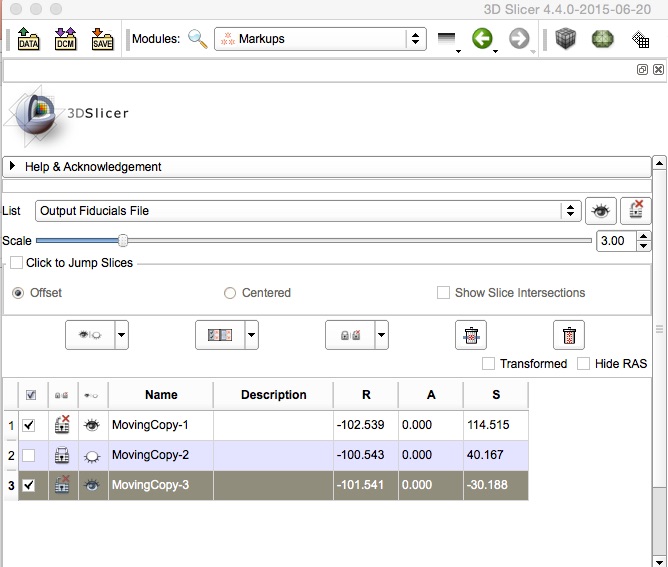Go back with the green arrow
The height and width of the screenshot is (567, 668).
[x=483, y=39]
